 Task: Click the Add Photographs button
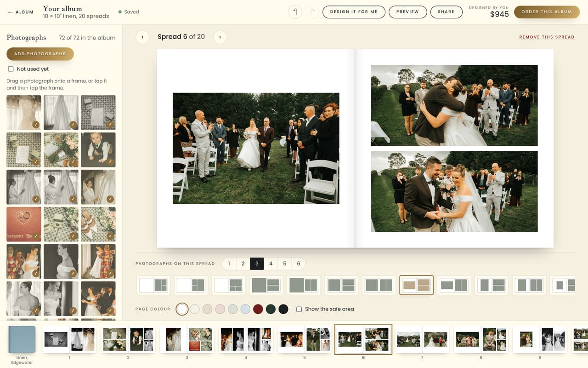40,54
